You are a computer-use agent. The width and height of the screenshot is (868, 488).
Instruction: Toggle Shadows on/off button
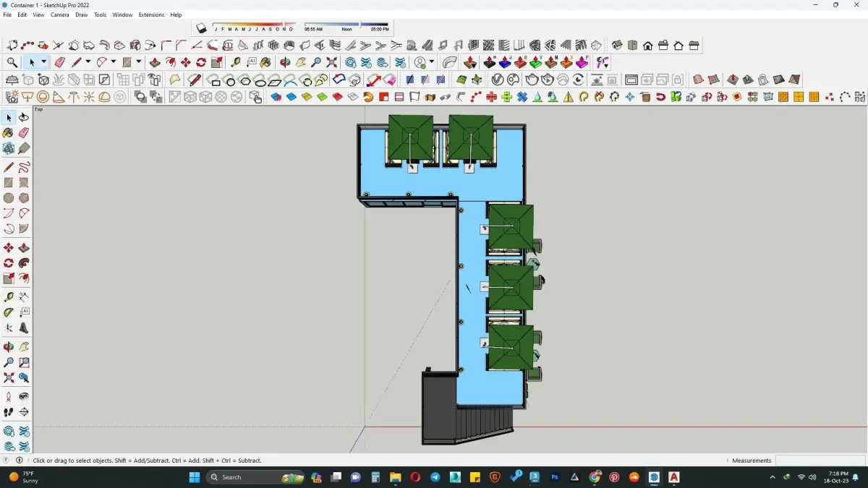coord(201,28)
